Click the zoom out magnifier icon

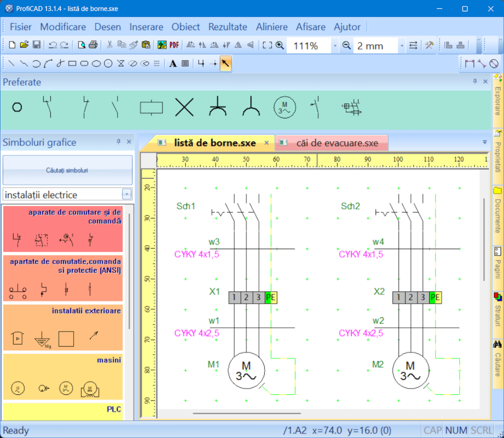click(x=346, y=45)
